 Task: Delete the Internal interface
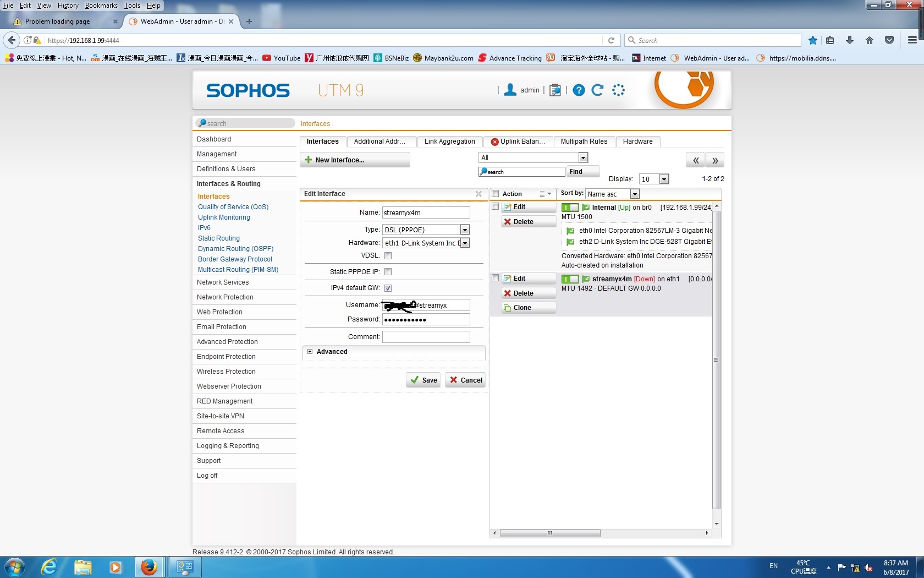[529, 222]
